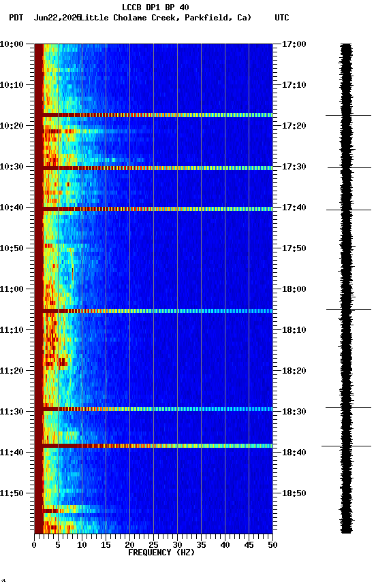Click the seismogram spike marker near 18:29

click(x=348, y=407)
